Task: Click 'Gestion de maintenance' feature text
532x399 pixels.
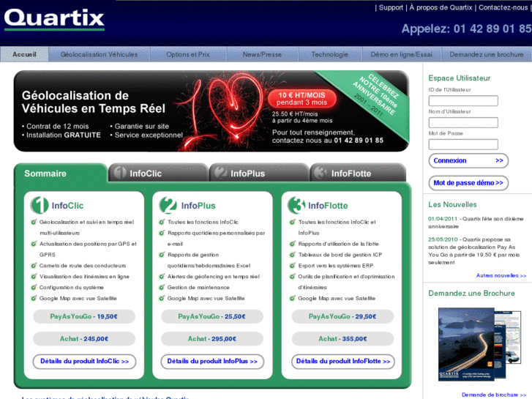Action: pyautogui.click(x=198, y=287)
